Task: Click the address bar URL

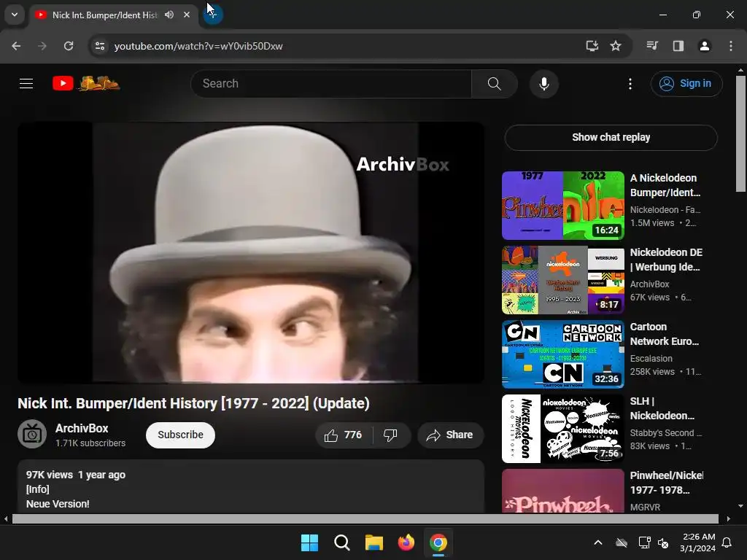Action: (x=198, y=46)
